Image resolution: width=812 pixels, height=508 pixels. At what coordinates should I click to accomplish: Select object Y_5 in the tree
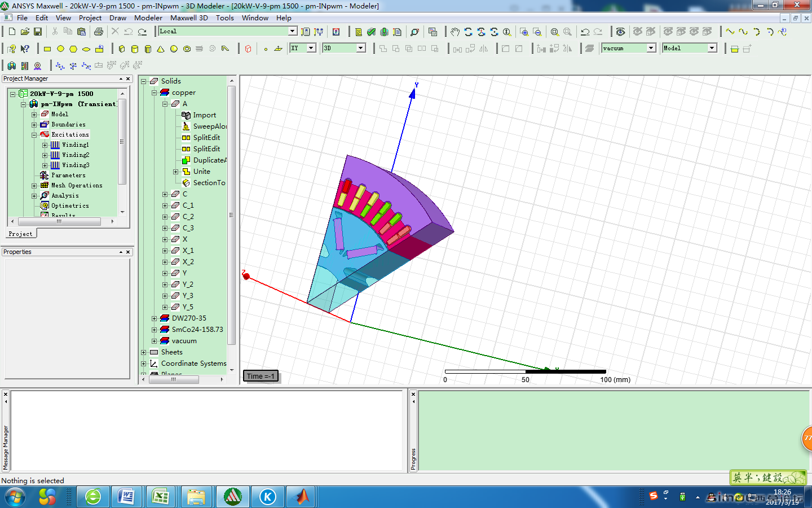[x=188, y=307]
